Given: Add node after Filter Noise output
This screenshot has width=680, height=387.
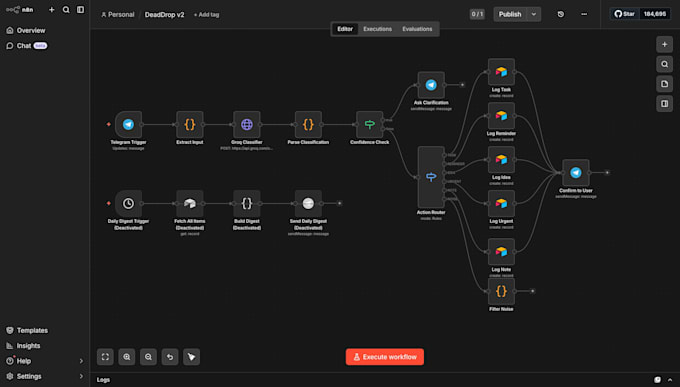Looking at the screenshot, I should [533, 291].
